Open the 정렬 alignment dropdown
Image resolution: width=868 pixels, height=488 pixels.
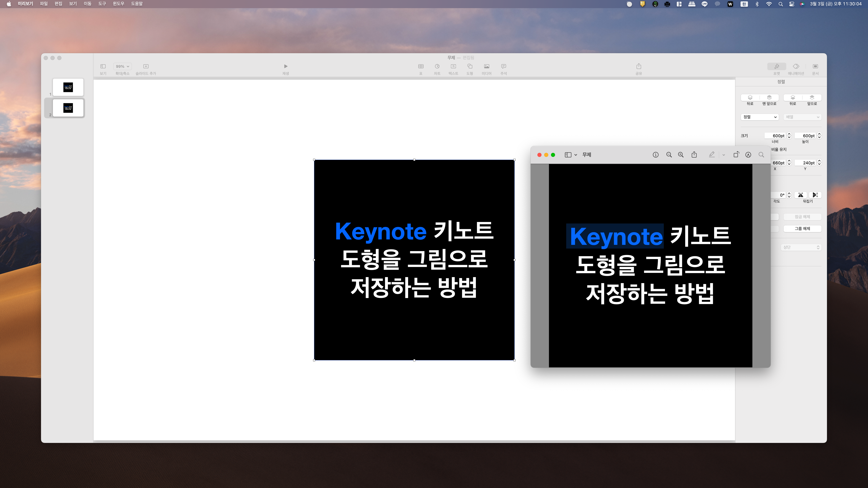(759, 117)
